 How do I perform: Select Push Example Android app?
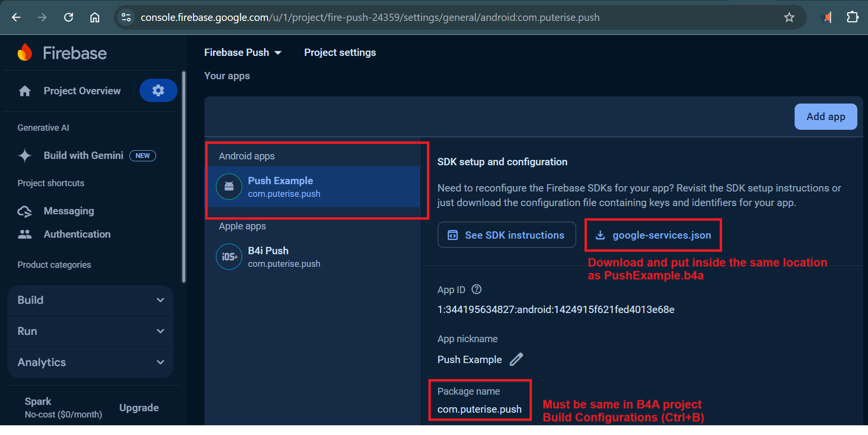tap(314, 187)
